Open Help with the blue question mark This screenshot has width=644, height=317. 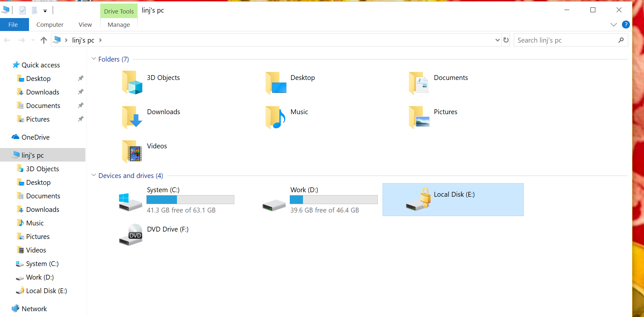pos(626,25)
